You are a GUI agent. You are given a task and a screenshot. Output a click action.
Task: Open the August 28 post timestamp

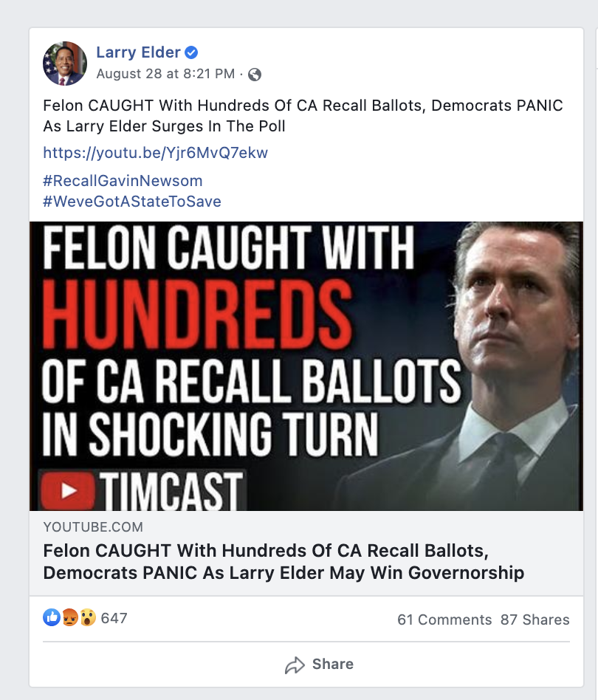(165, 74)
